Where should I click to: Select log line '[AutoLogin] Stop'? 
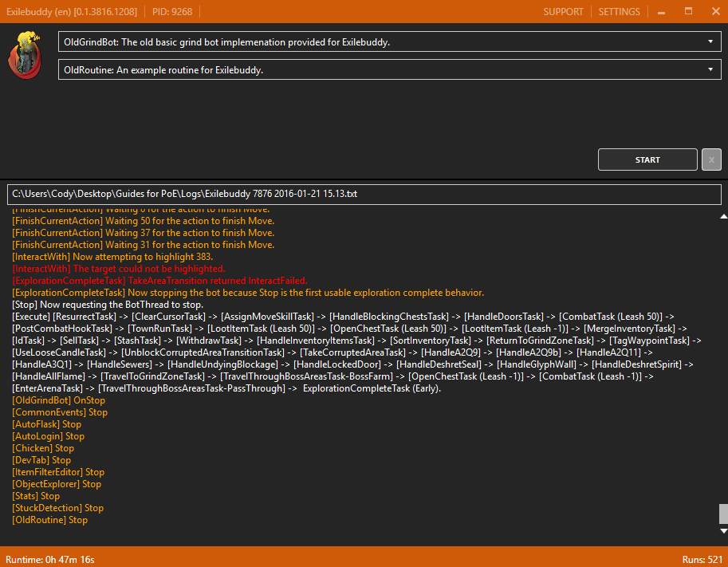[x=49, y=436]
